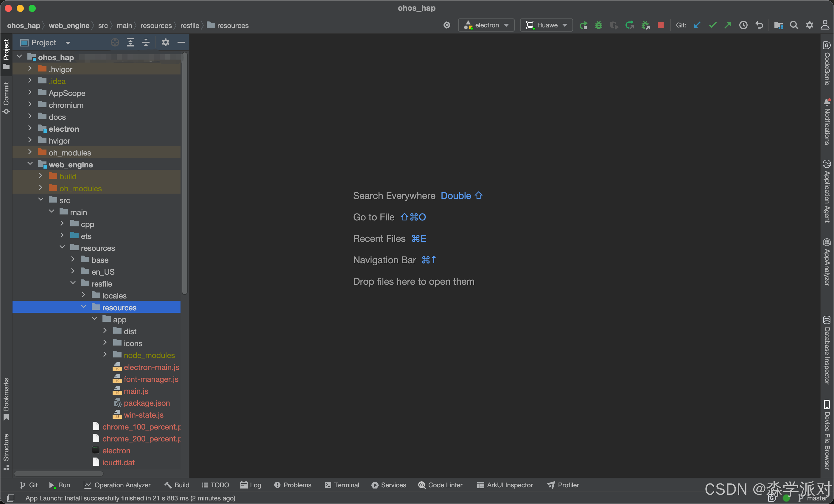Click the locate crosshair icon in toolbar
Screen dimensions: 834x504
point(447,25)
